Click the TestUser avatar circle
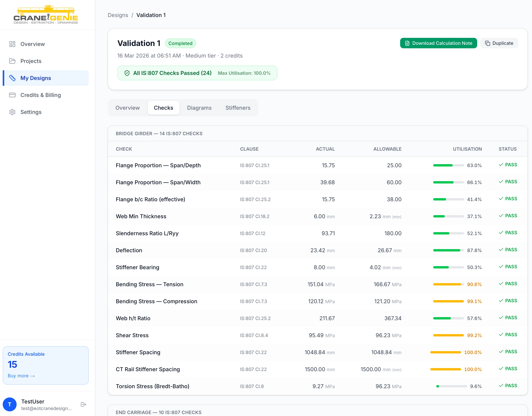The height and width of the screenshot is (416, 532). pos(10,405)
